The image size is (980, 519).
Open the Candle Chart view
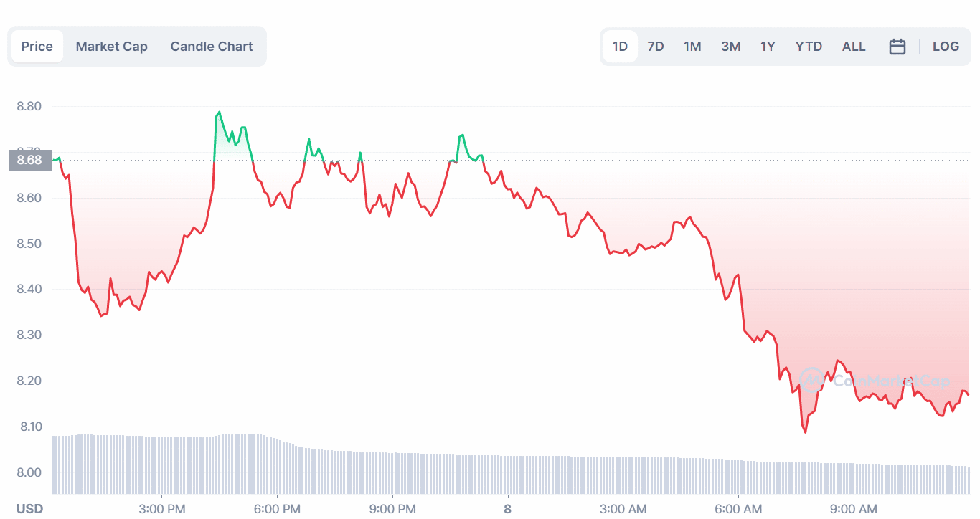coord(212,47)
